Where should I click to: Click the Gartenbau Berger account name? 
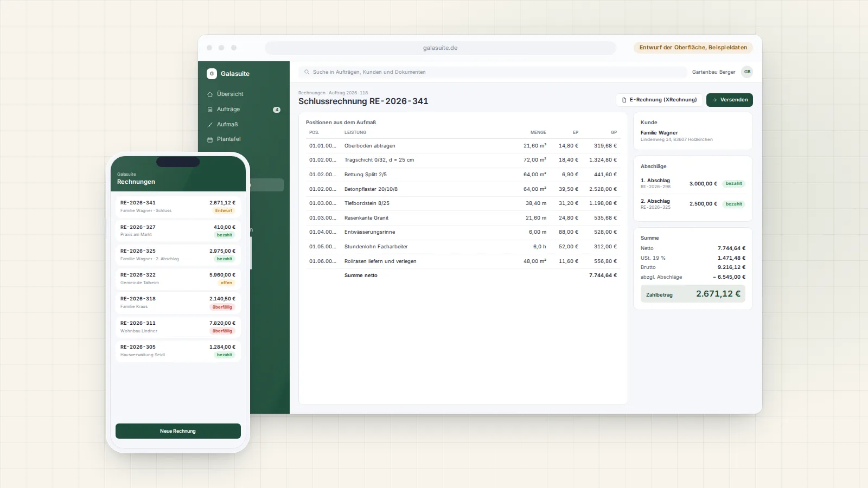pyautogui.click(x=713, y=72)
